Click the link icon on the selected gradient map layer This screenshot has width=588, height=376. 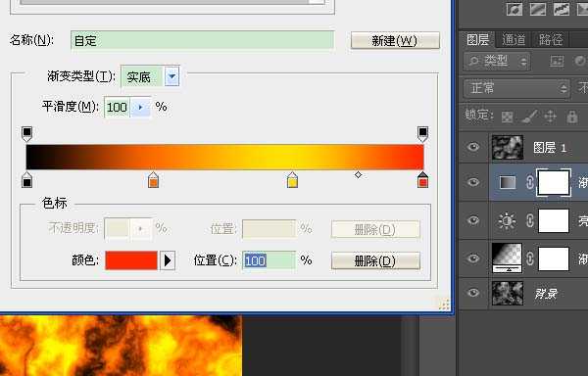[529, 182]
